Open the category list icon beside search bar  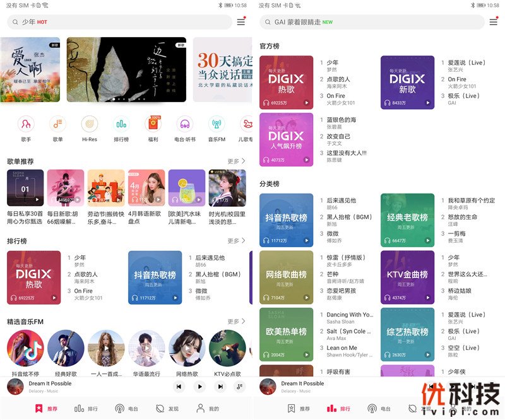pos(242,21)
